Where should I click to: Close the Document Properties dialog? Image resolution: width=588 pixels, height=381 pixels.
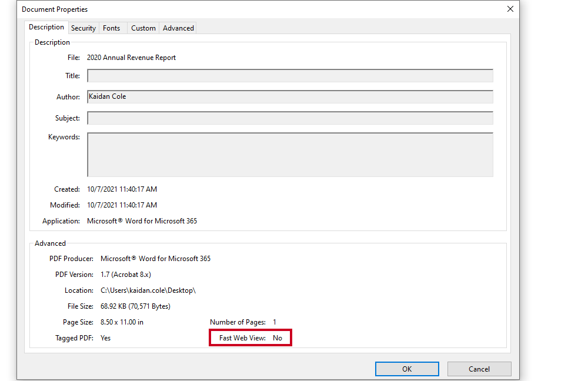tap(510, 9)
